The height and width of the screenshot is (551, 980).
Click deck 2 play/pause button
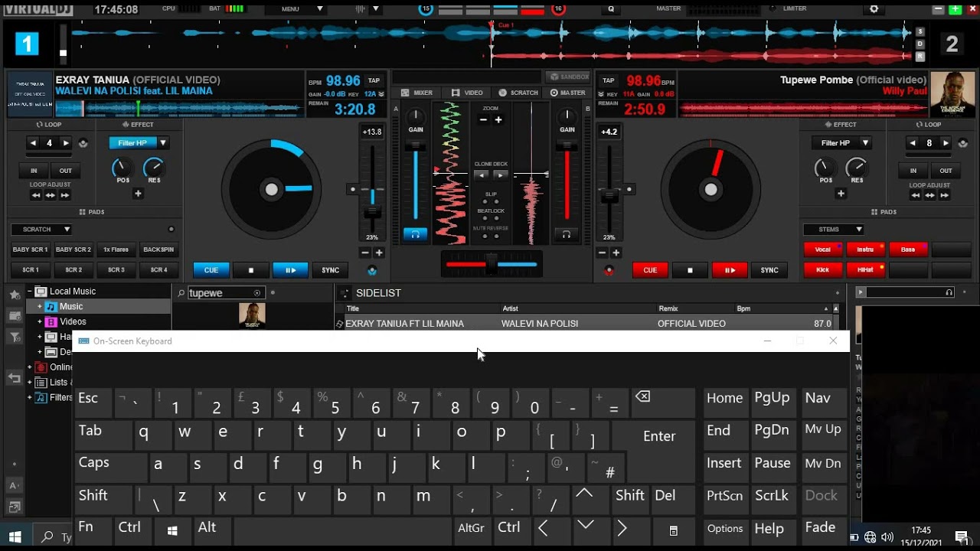point(730,270)
